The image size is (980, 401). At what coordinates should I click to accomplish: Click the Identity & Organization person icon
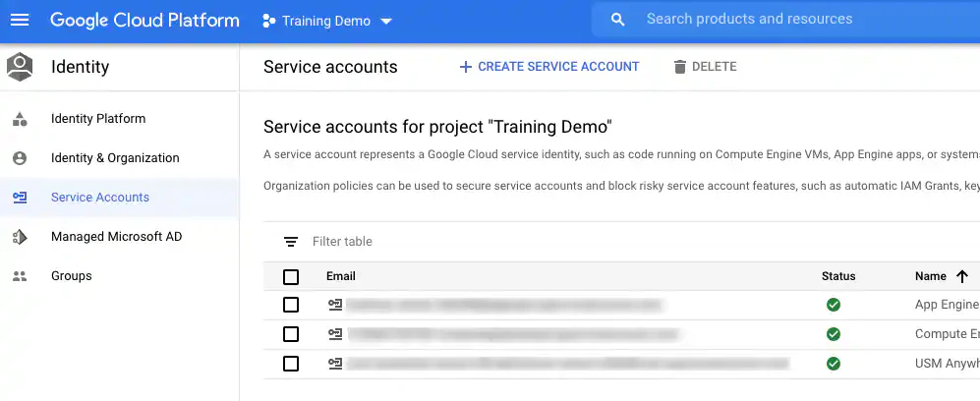tap(20, 158)
